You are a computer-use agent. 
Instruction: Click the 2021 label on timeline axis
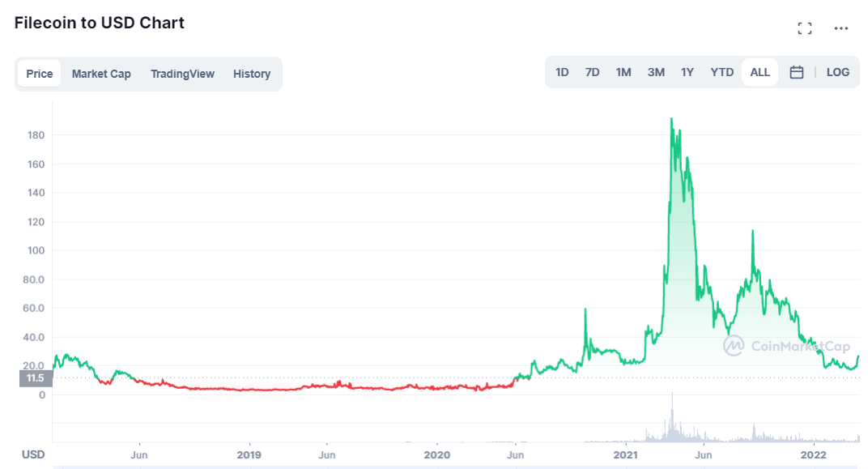click(x=626, y=454)
